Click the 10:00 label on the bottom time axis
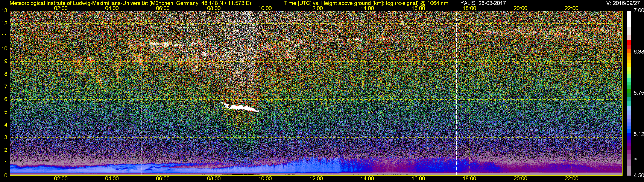Viewport: 644px width, 182px height. click(265, 179)
